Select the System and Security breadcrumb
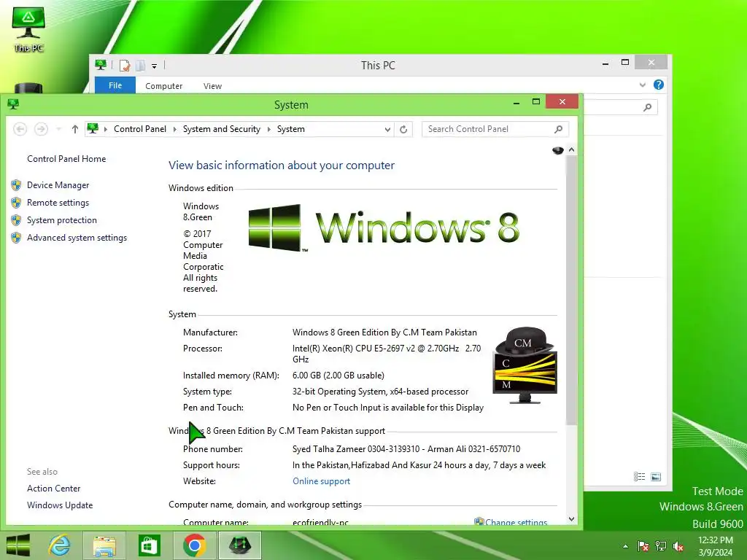The image size is (747, 560). 222,129
